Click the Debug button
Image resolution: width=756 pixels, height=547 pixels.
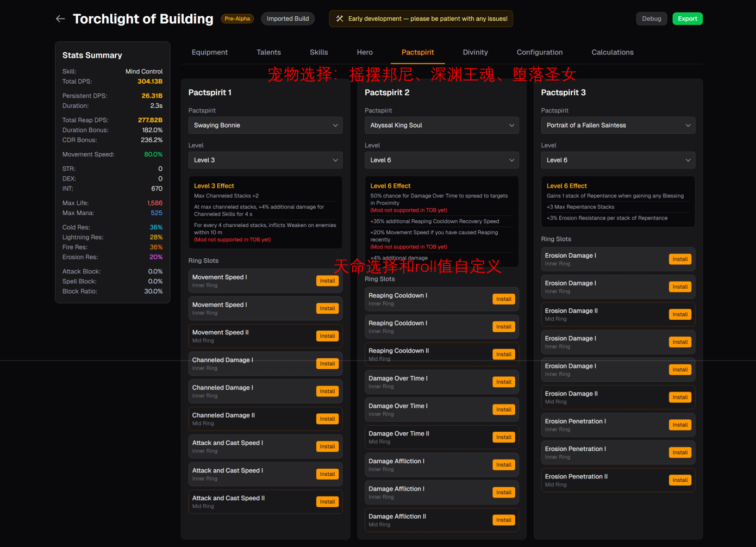651,18
